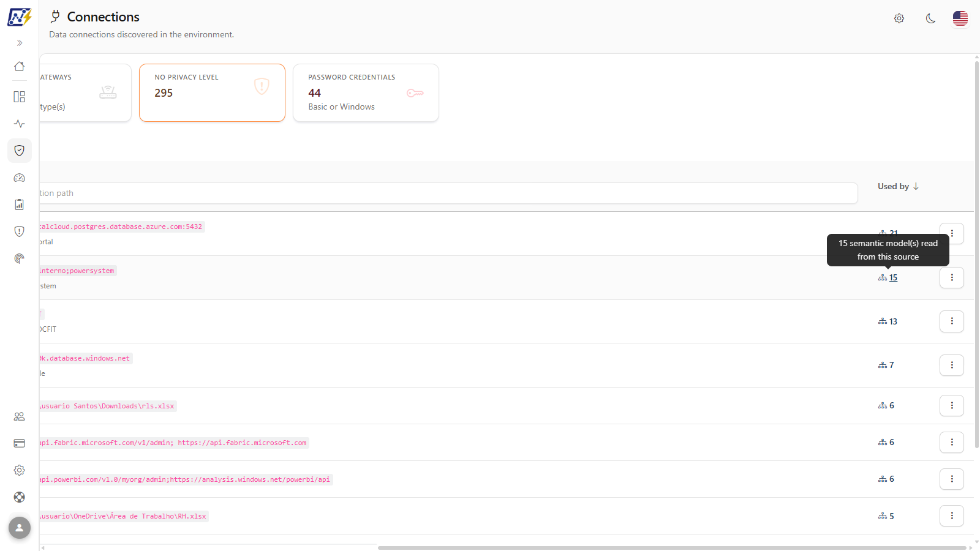Change language via US flag icon

tap(960, 18)
